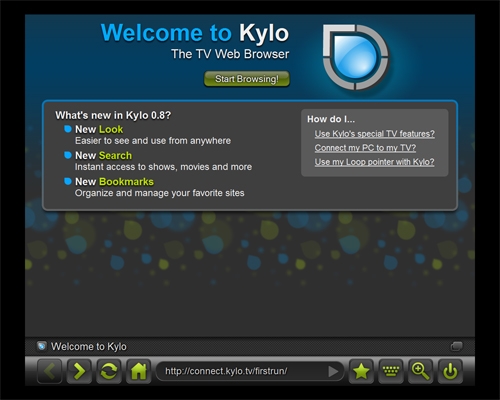500x400 pixels.
Task: Click the "New Search" heading
Action: (x=103, y=156)
